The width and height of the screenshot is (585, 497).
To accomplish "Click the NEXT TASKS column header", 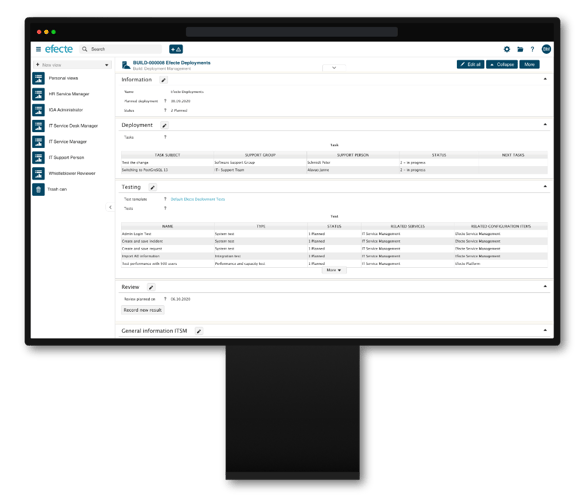I will pos(513,155).
